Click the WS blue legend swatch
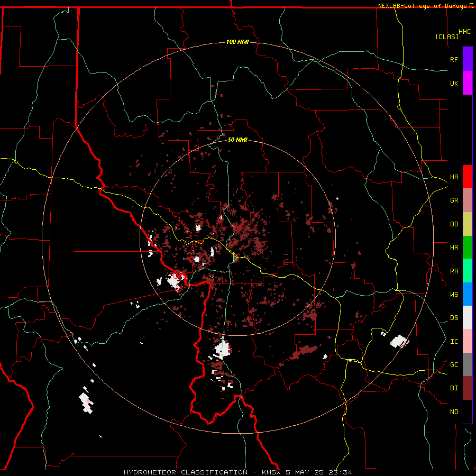 tap(467, 294)
